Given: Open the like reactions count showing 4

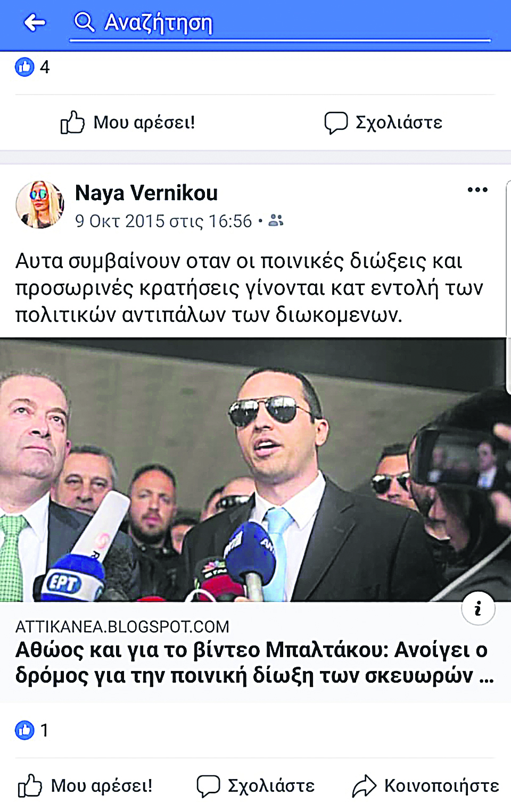Looking at the screenshot, I should (32, 67).
